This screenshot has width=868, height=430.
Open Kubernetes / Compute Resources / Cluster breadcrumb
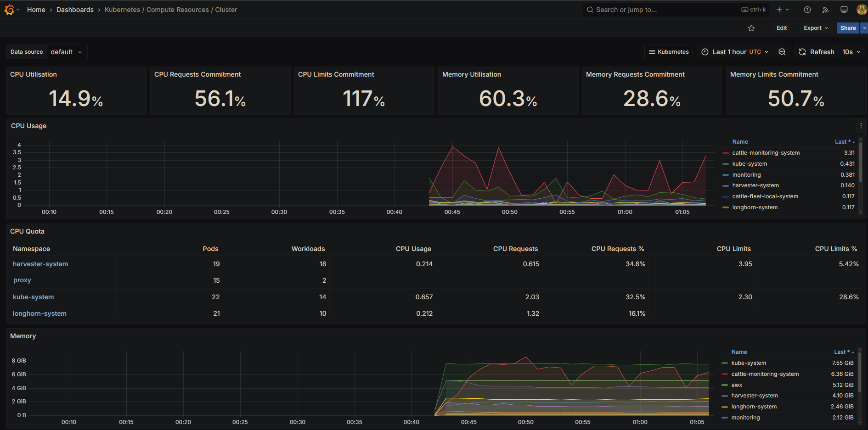point(171,10)
